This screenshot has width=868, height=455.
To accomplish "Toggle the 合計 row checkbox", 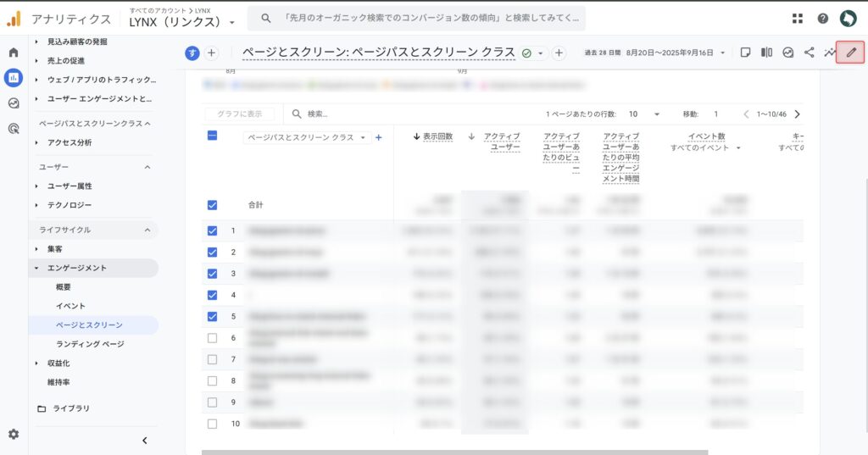I will (212, 205).
